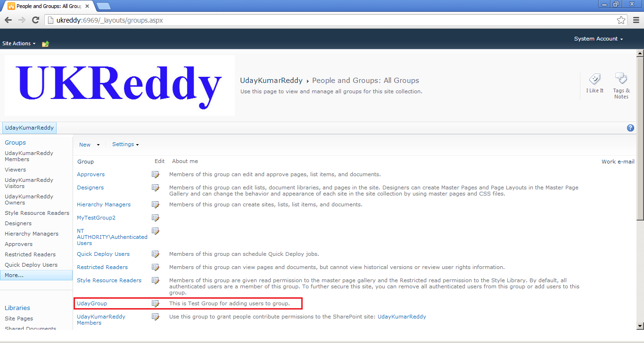Click edit icon next to MyTestGroup2
Screen dimensions: 644x343
[x=155, y=218]
